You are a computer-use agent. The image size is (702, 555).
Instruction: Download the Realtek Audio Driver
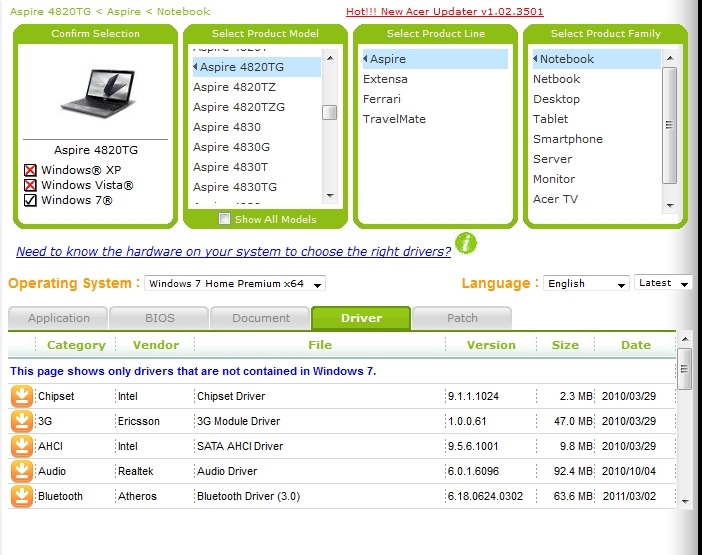pyautogui.click(x=21, y=471)
